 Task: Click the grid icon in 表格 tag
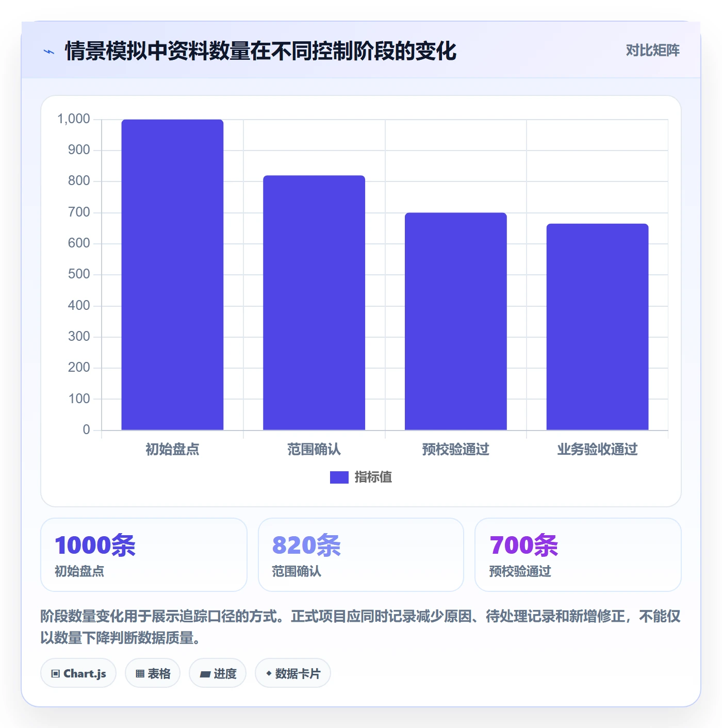140,674
